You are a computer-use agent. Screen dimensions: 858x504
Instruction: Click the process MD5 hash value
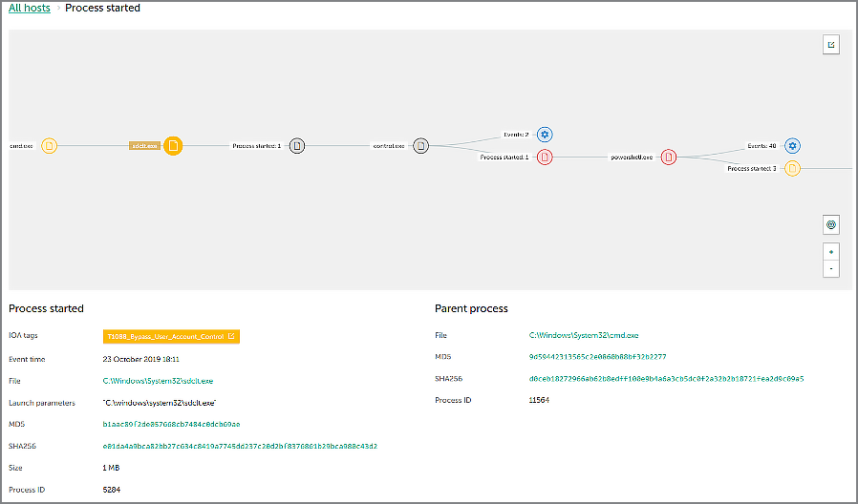(x=171, y=424)
